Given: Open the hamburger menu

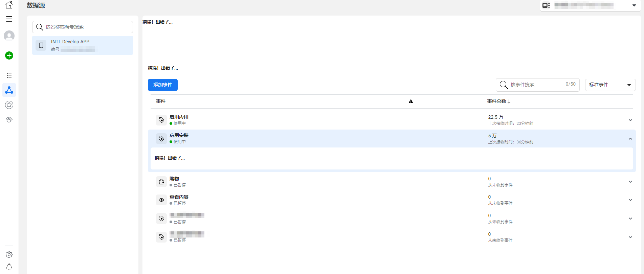Looking at the screenshot, I should click(9, 19).
